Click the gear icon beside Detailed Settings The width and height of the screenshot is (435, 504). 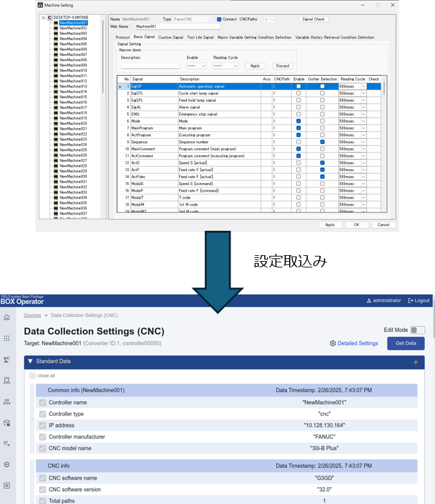pos(333,343)
